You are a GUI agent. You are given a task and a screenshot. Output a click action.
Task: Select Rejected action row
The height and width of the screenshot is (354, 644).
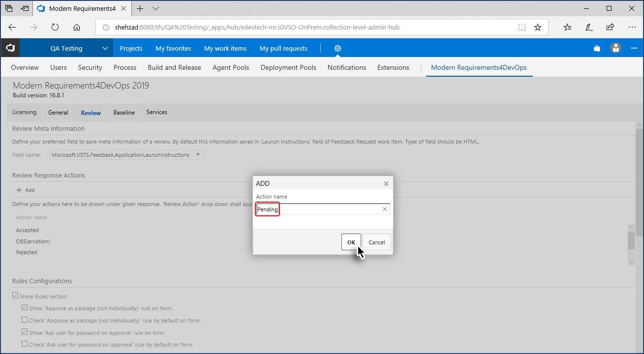pyautogui.click(x=27, y=252)
